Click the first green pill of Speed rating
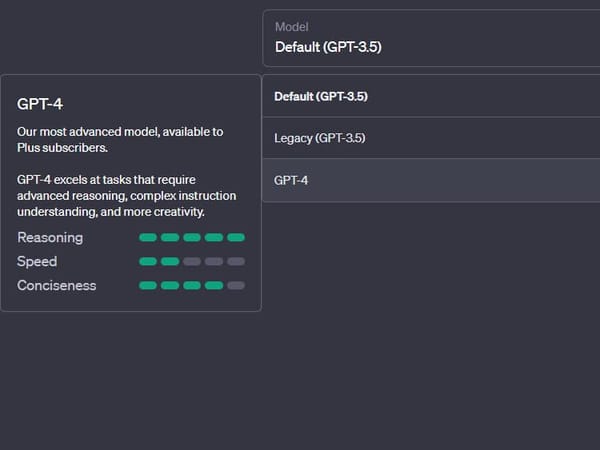 [148, 262]
